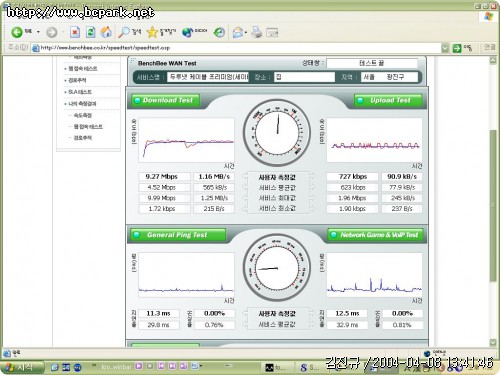Select Network Game & VoIP Test tab
The height and width of the screenshot is (375, 500).
(x=375, y=235)
